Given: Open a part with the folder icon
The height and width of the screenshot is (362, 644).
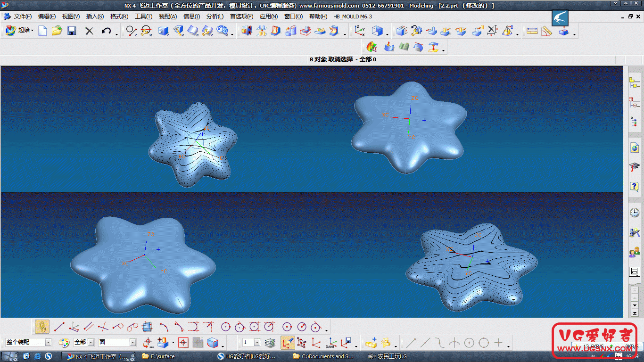Looking at the screenshot, I should (57, 31).
